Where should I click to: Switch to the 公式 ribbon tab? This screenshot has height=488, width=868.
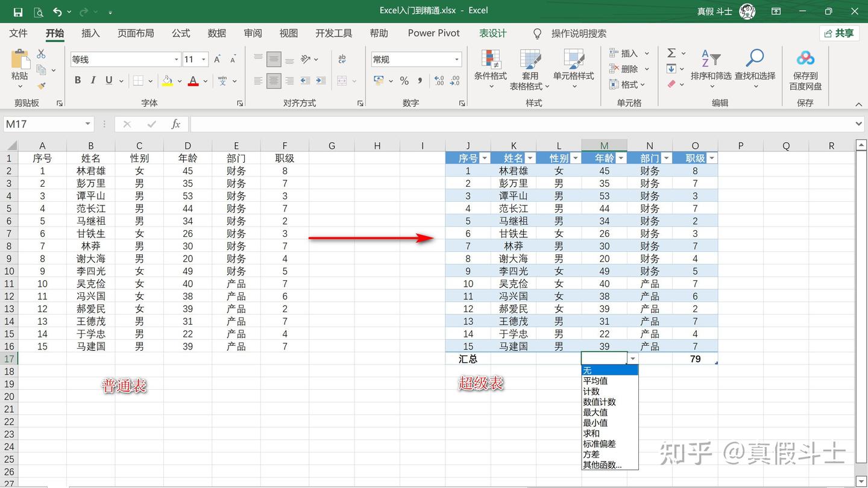coord(181,33)
